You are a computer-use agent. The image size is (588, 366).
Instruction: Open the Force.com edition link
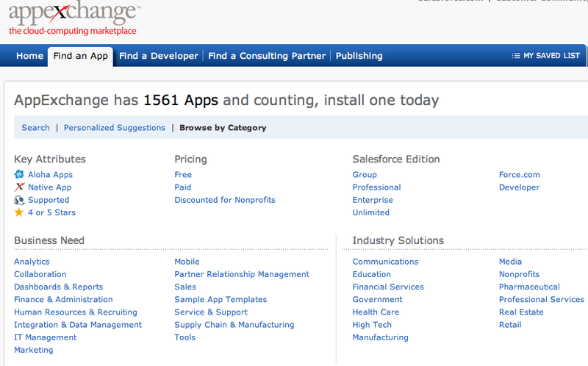519,175
